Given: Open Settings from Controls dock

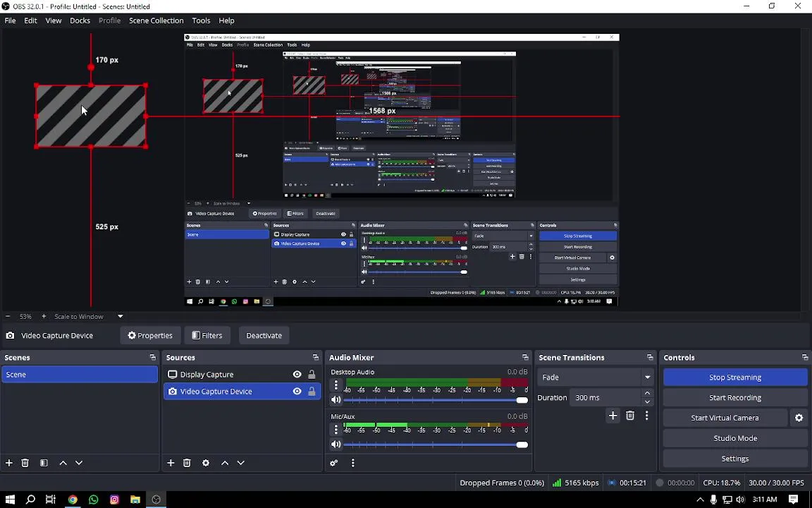Looking at the screenshot, I should tap(735, 458).
